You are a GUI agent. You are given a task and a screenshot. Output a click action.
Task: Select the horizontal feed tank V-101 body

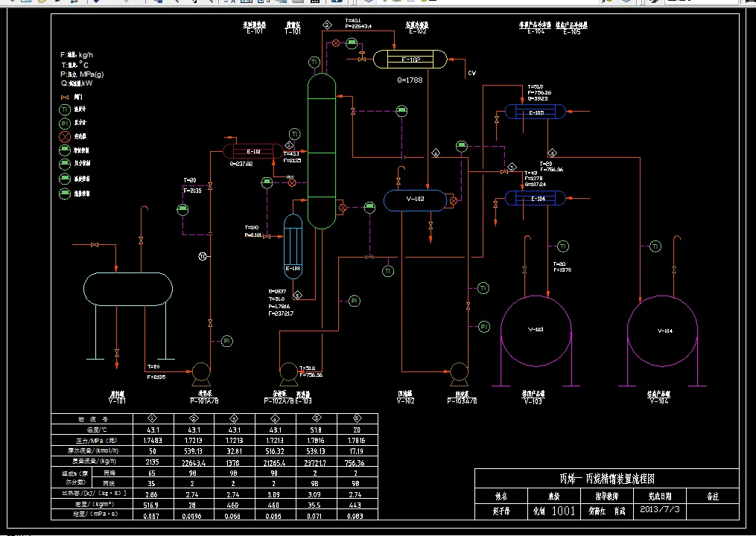128,289
